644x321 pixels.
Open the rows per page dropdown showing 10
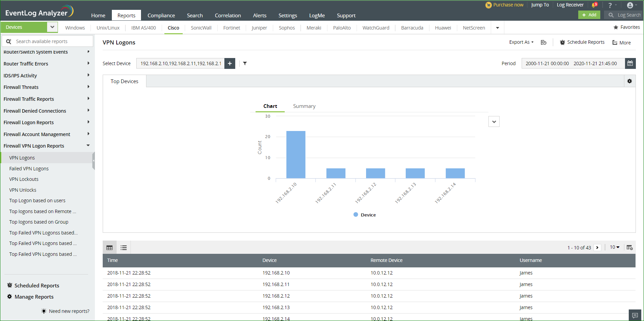tap(614, 247)
